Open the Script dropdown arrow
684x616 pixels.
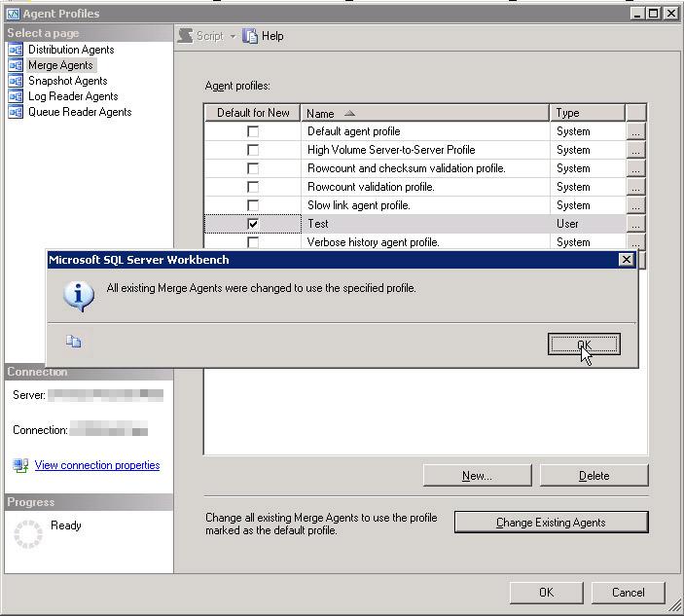(234, 36)
